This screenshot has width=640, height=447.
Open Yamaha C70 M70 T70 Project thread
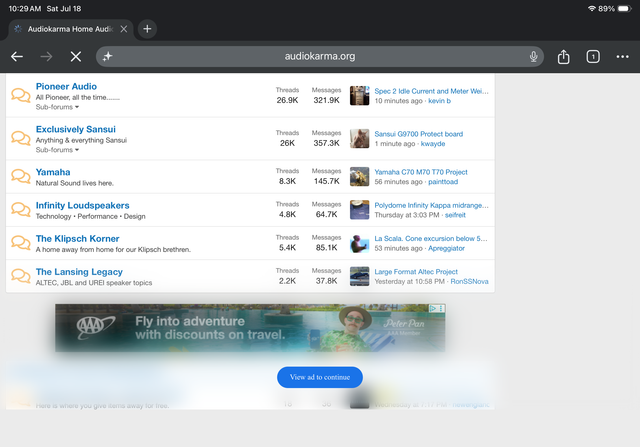coord(421,172)
